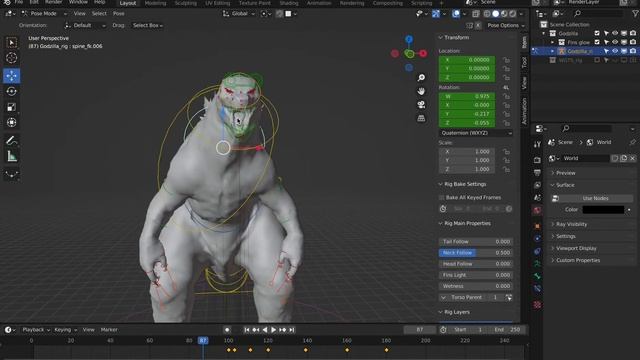Hide Fins glow collection with eye icon
This screenshot has width=640, height=360.
coord(615,42)
